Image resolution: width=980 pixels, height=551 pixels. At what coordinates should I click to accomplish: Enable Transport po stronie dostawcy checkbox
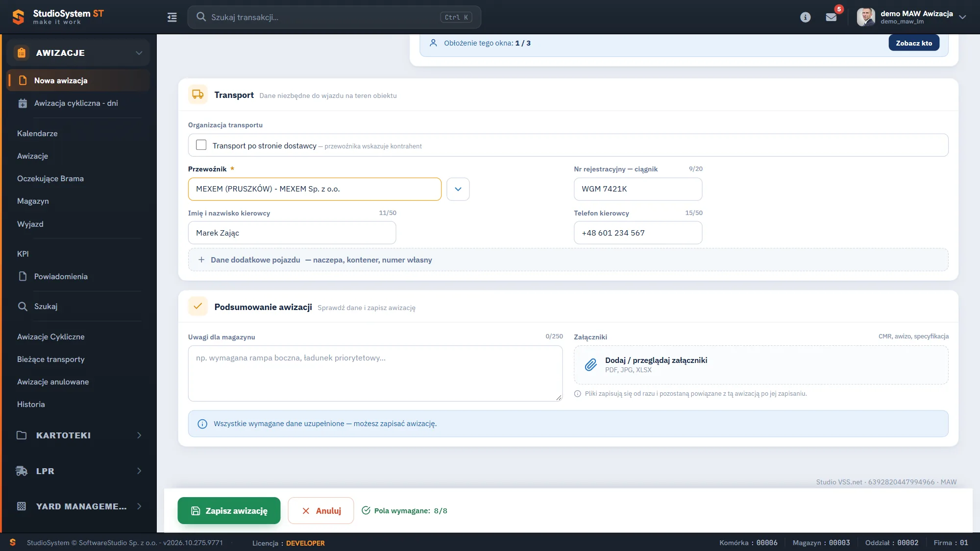(x=201, y=145)
